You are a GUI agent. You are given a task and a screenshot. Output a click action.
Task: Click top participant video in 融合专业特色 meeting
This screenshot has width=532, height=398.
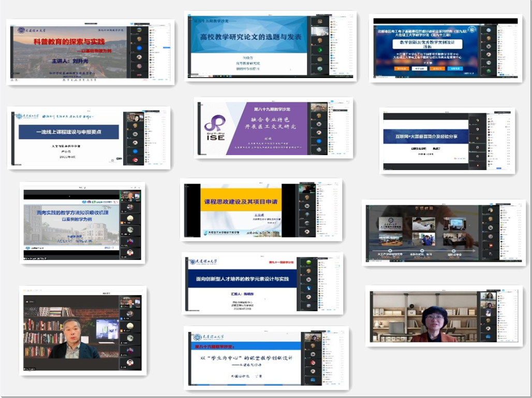[x=318, y=108]
